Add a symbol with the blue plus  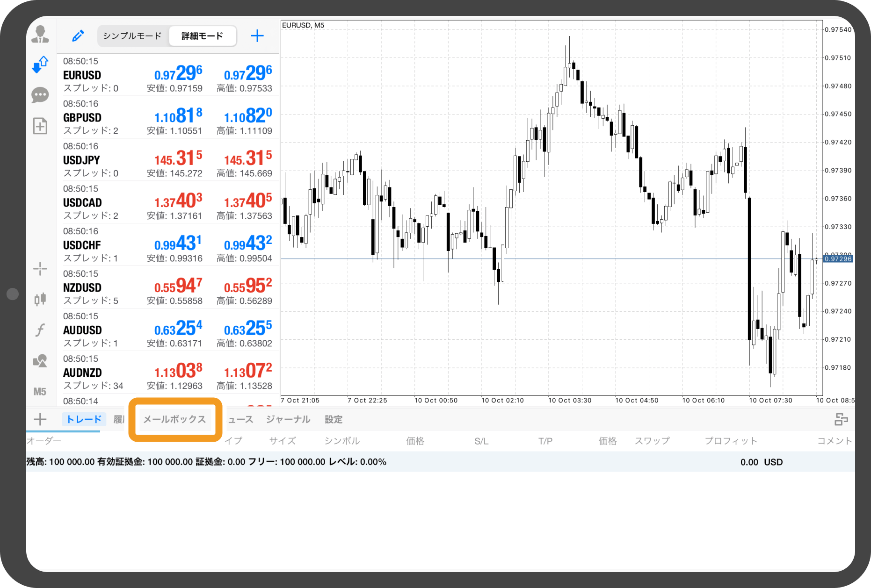(x=257, y=36)
